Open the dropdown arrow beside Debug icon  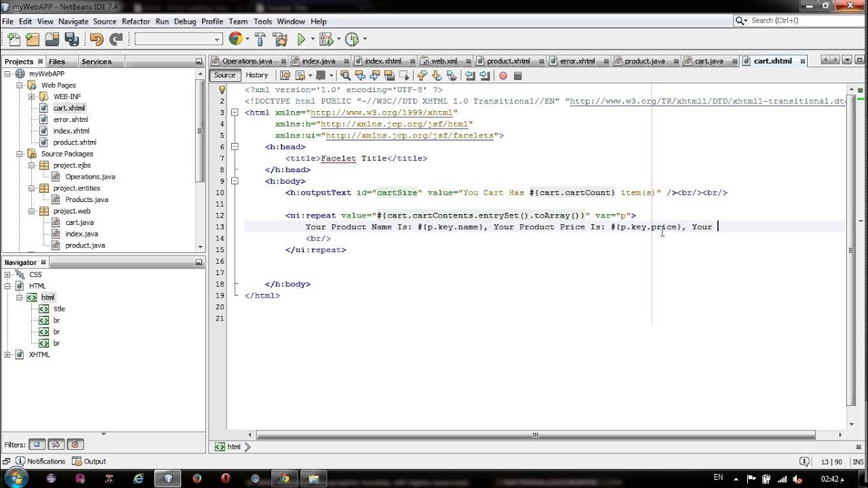coord(338,39)
